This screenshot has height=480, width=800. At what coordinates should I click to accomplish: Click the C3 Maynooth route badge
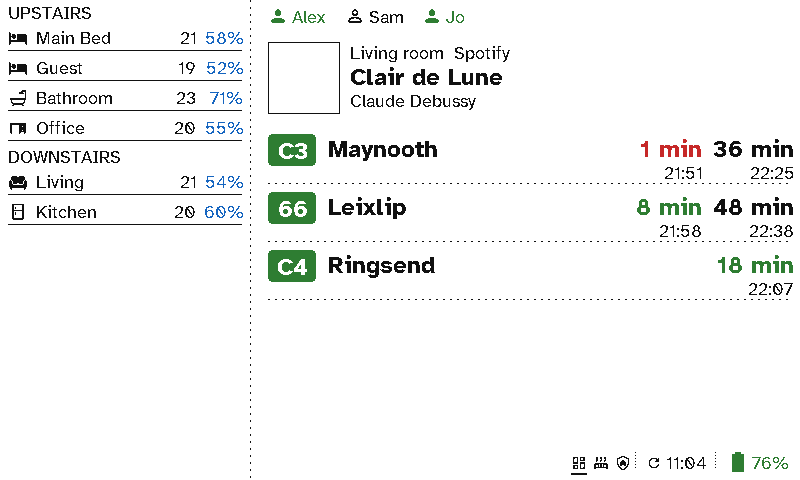pyautogui.click(x=292, y=150)
